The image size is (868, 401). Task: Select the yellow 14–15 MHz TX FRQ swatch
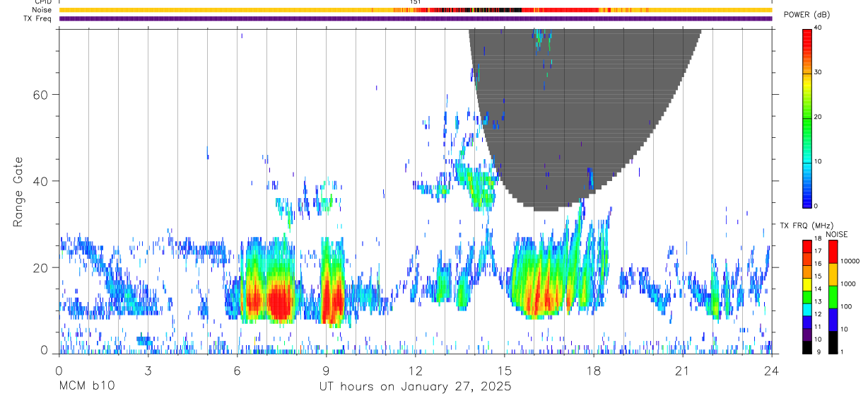click(807, 284)
